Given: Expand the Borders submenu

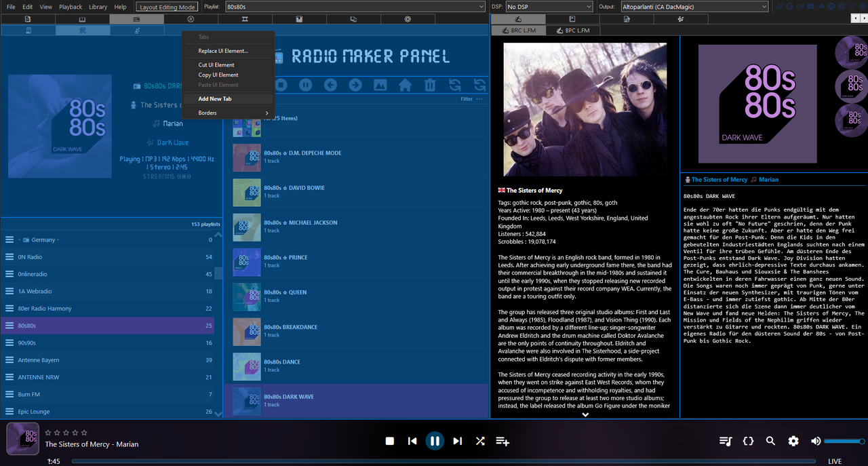Looking at the screenshot, I should pos(229,113).
